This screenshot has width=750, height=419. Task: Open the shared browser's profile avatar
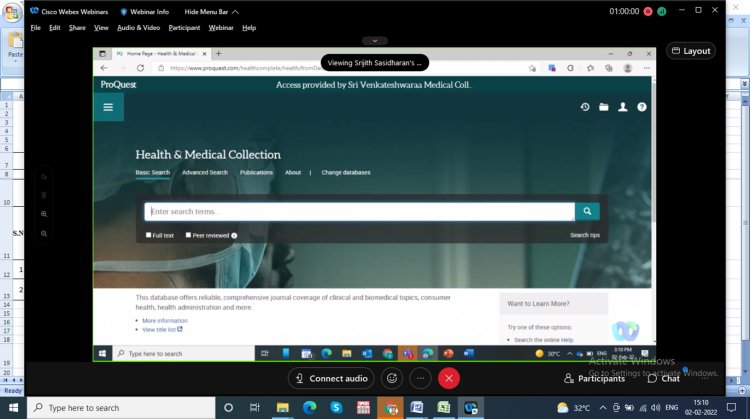pos(628,68)
